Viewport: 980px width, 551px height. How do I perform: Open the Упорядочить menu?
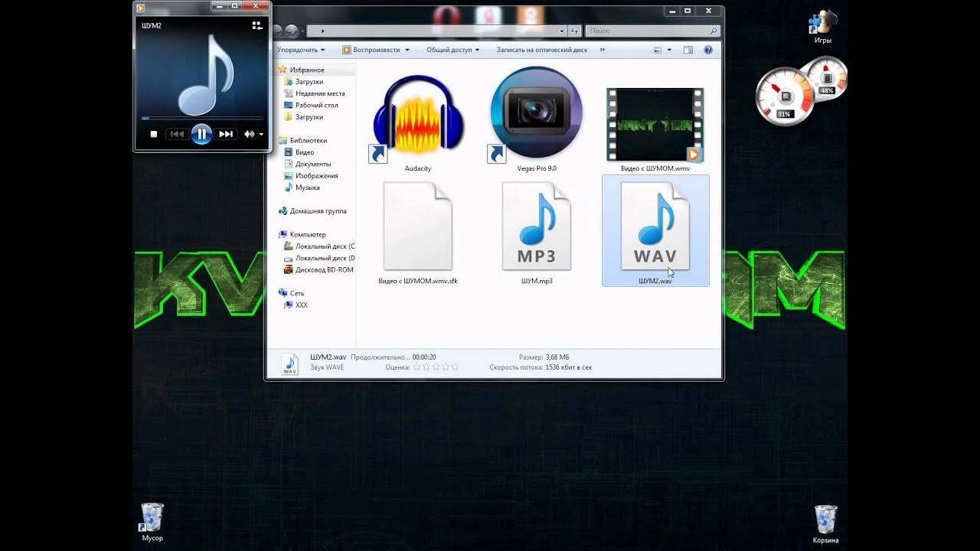[x=301, y=50]
